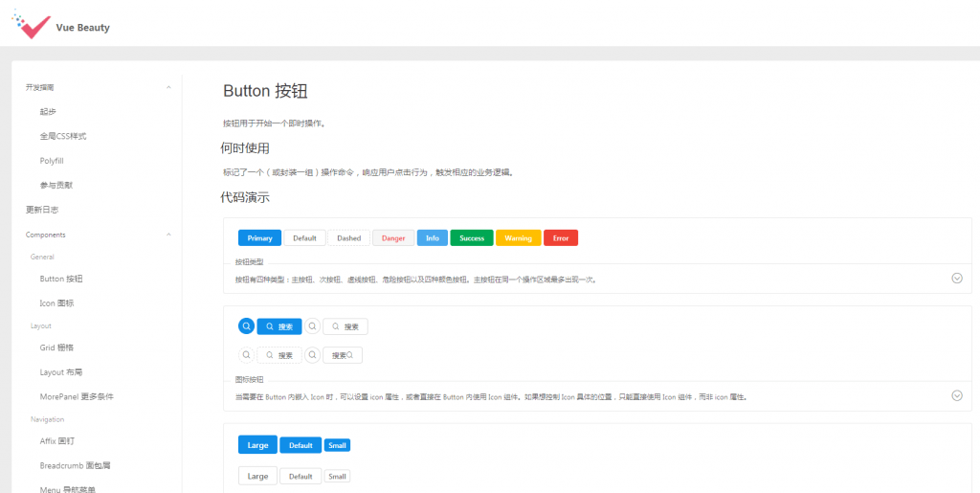Expand code for the 图标按钮 demo
The width and height of the screenshot is (980, 493).
point(956,395)
